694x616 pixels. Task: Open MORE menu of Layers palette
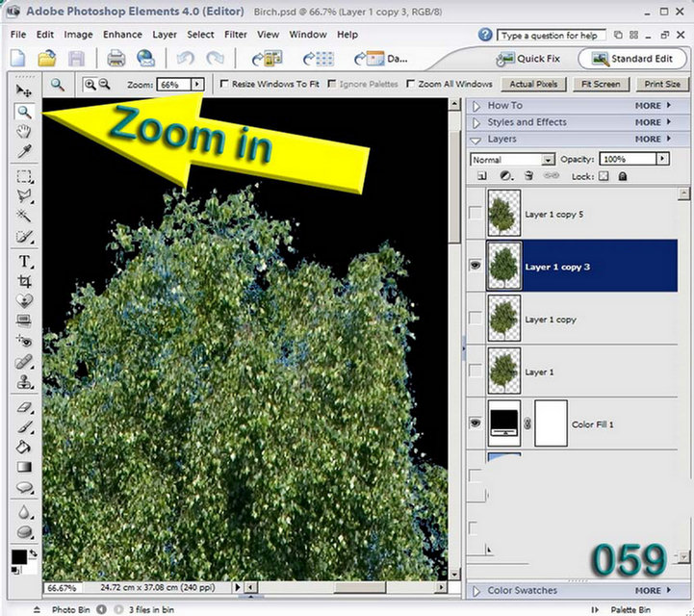[x=653, y=139]
